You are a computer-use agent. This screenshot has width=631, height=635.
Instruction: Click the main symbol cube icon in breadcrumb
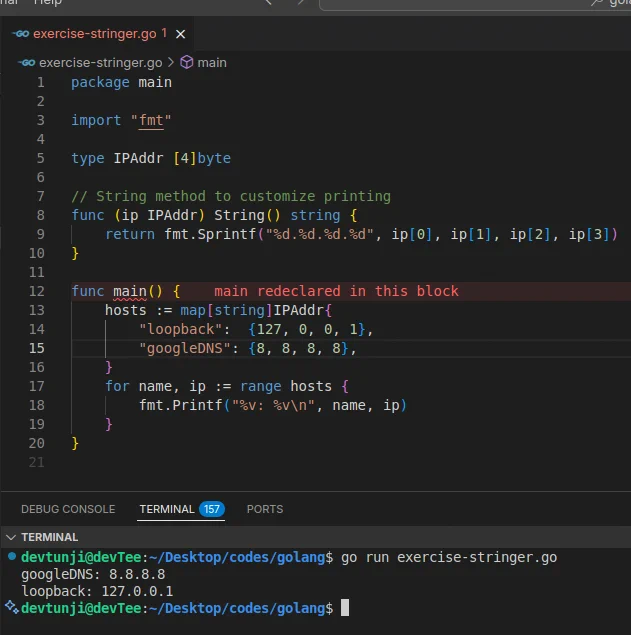pyautogui.click(x=186, y=62)
